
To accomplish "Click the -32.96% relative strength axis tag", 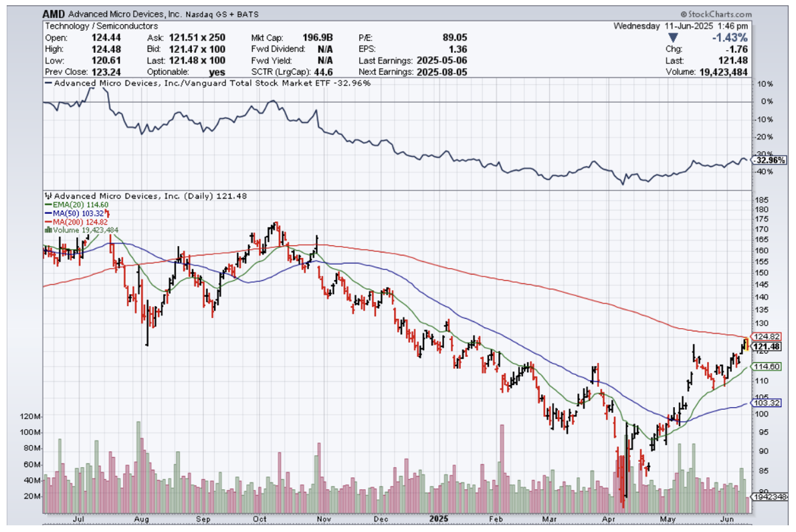I will tap(769, 160).
